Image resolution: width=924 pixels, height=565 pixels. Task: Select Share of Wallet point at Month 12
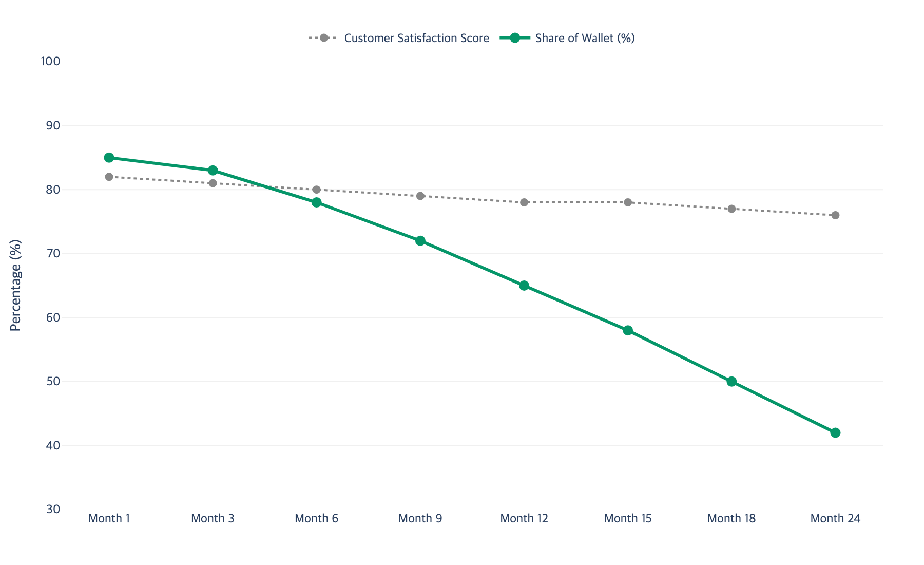click(x=524, y=286)
